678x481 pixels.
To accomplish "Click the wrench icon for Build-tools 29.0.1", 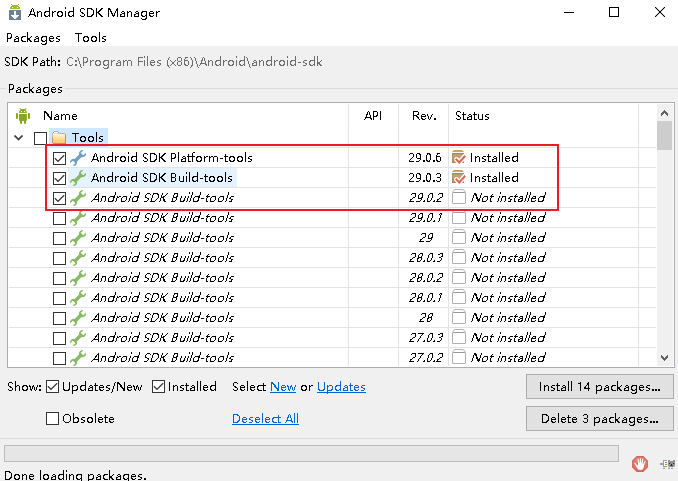I will tap(78, 218).
